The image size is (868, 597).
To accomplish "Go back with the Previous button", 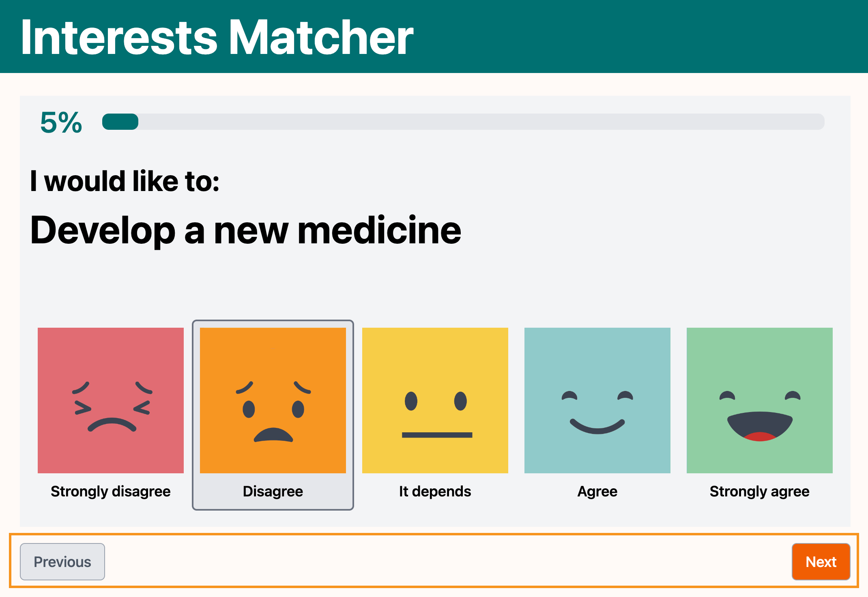I will [62, 562].
